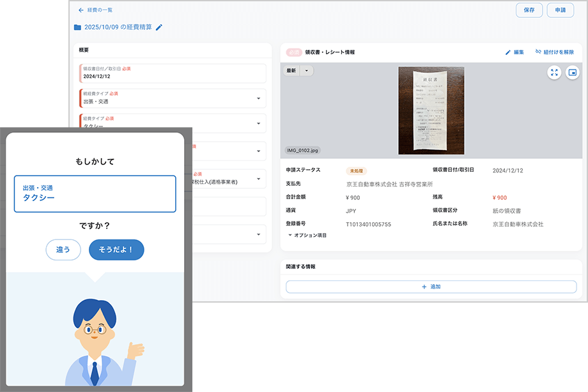Image resolution: width=588 pixels, height=392 pixels.
Task: Click the 領収書日付/取引日 date field
Action: coord(173,73)
